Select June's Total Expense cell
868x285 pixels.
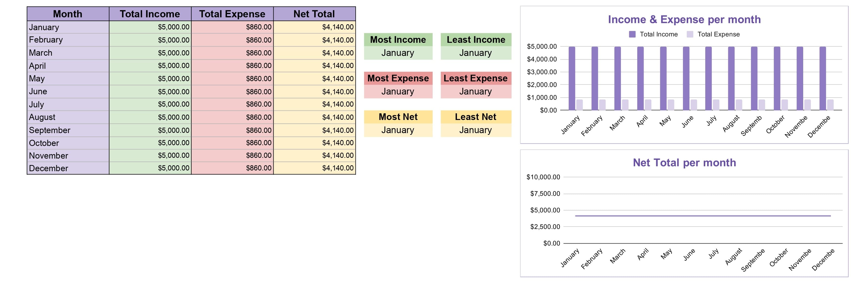[232, 92]
